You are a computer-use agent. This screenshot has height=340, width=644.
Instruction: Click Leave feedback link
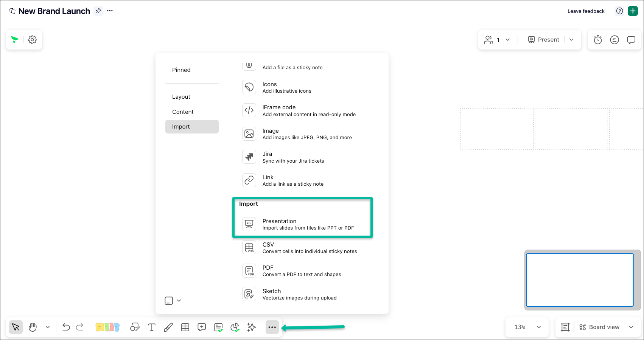(586, 11)
